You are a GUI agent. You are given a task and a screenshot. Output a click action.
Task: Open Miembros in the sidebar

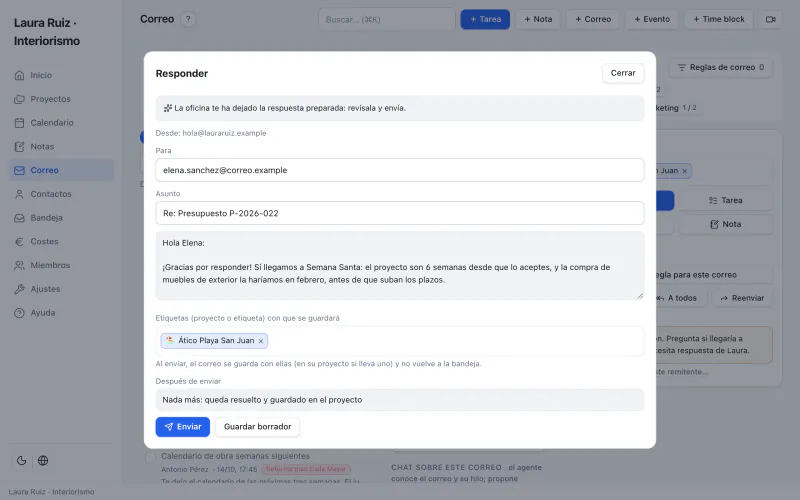click(x=61, y=265)
